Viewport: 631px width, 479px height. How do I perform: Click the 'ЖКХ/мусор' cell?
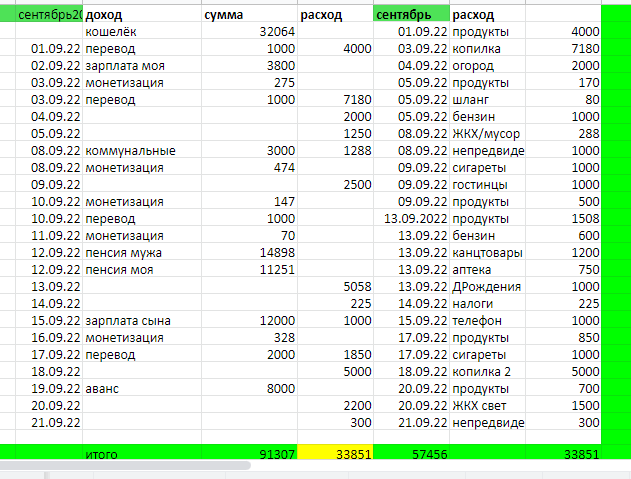point(487,134)
